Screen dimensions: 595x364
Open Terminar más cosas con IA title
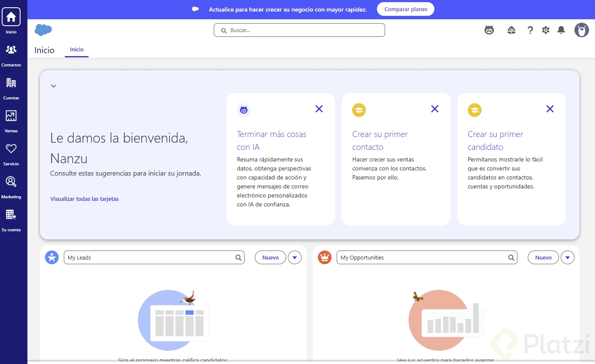272,140
